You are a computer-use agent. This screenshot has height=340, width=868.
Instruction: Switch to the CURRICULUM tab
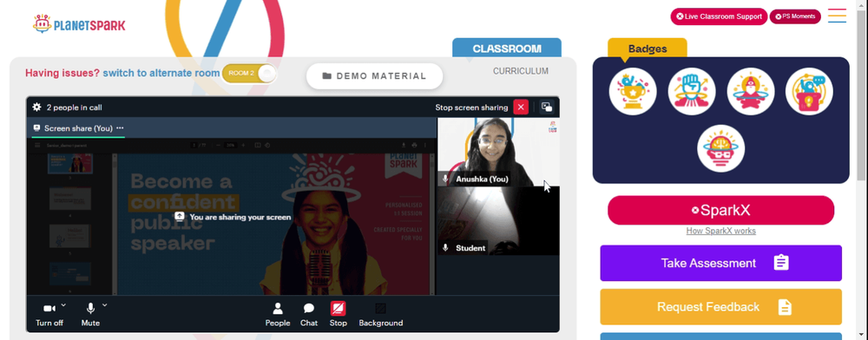[521, 71]
